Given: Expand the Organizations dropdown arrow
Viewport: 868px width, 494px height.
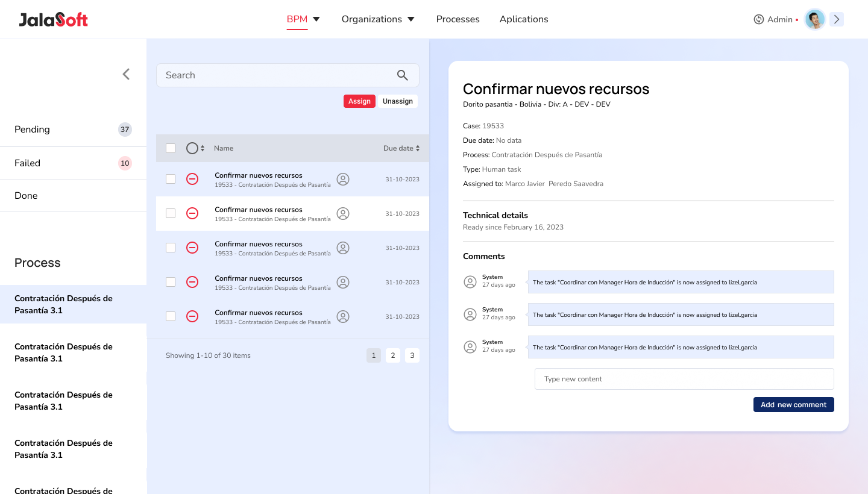Looking at the screenshot, I should (411, 19).
